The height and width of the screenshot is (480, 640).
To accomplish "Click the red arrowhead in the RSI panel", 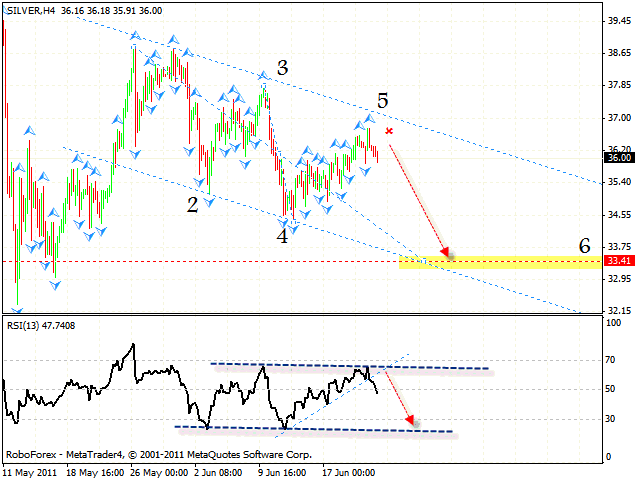I will point(410,423).
